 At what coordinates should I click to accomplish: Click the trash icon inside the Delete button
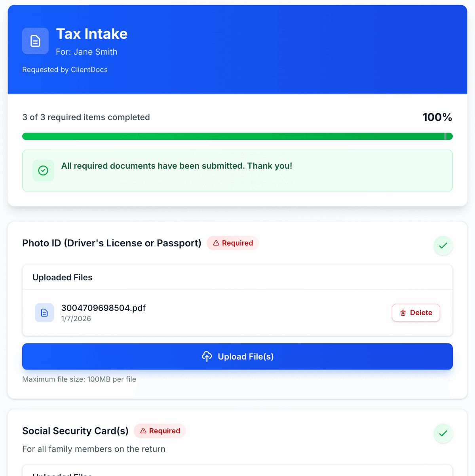click(x=403, y=312)
